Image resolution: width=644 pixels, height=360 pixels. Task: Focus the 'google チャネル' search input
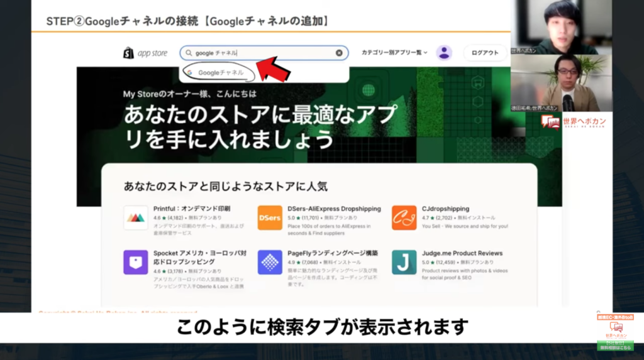coord(264,53)
